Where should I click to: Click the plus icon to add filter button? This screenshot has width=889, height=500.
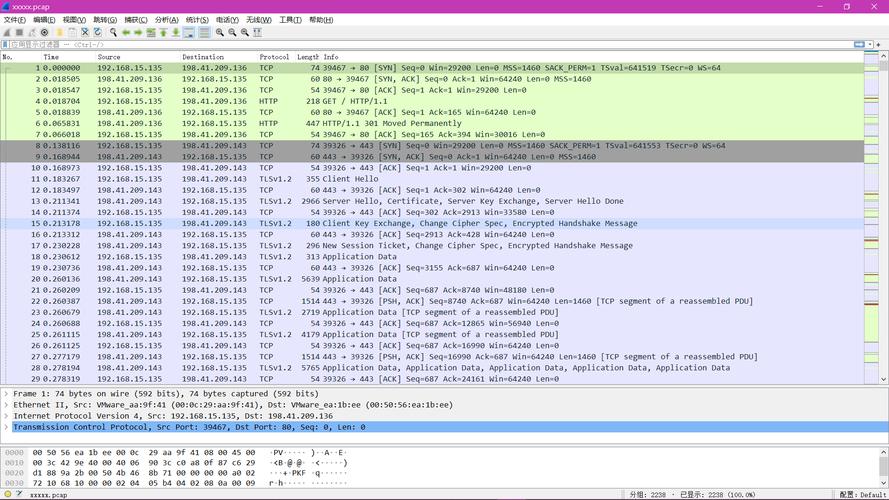pyautogui.click(x=879, y=44)
